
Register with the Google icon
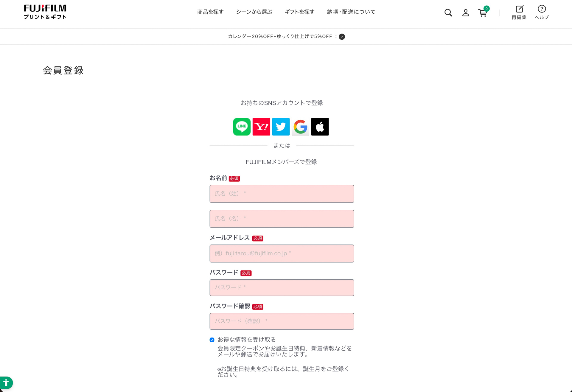pyautogui.click(x=300, y=127)
